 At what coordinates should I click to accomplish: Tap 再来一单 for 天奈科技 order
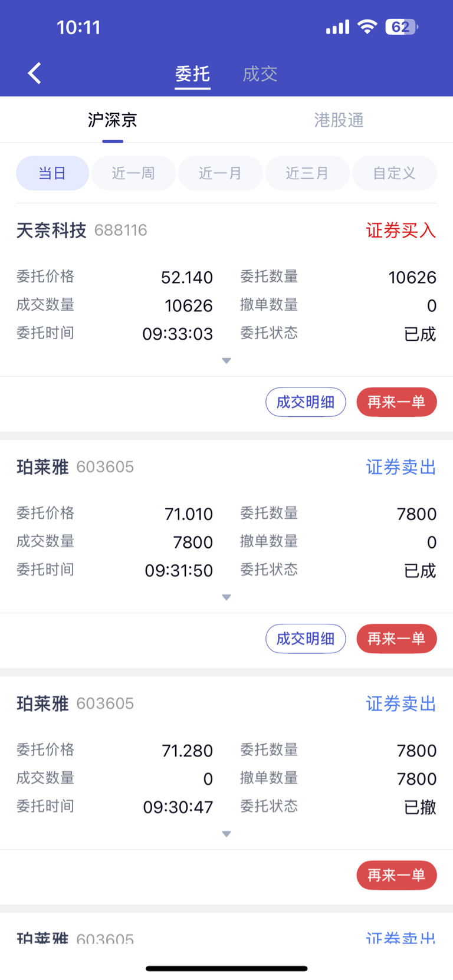pos(396,402)
